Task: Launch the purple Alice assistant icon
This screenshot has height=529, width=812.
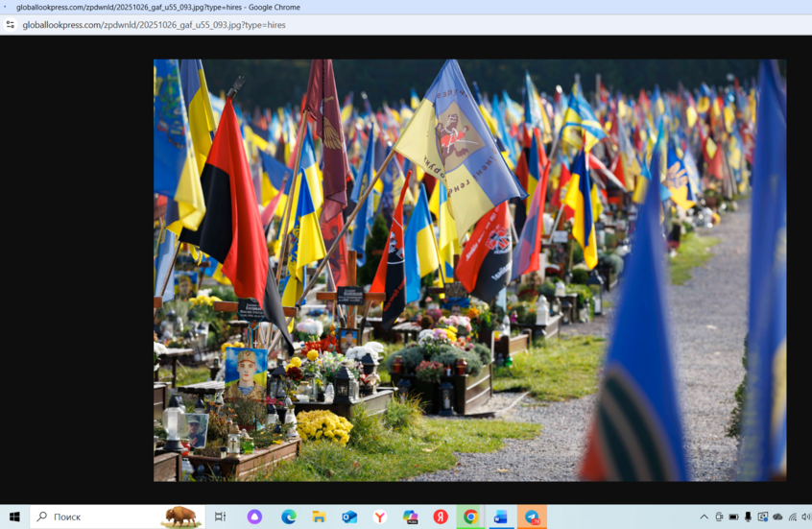Action: click(254, 517)
